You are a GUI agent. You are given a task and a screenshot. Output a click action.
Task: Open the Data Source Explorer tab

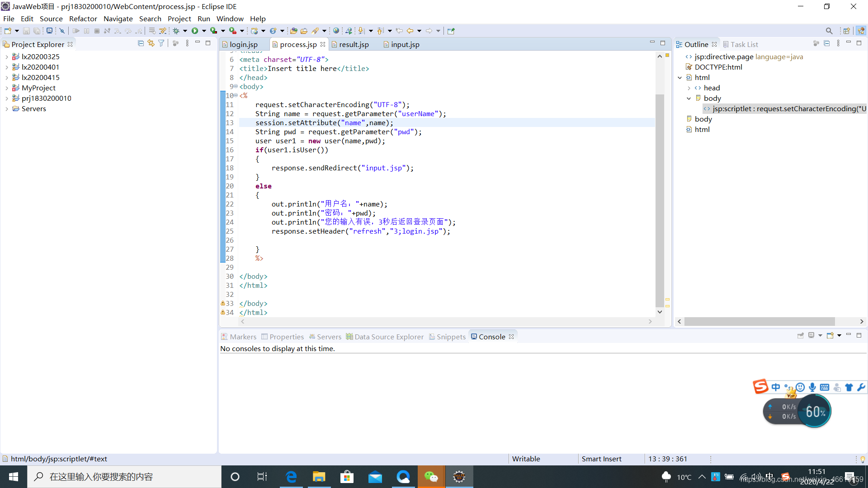385,337
